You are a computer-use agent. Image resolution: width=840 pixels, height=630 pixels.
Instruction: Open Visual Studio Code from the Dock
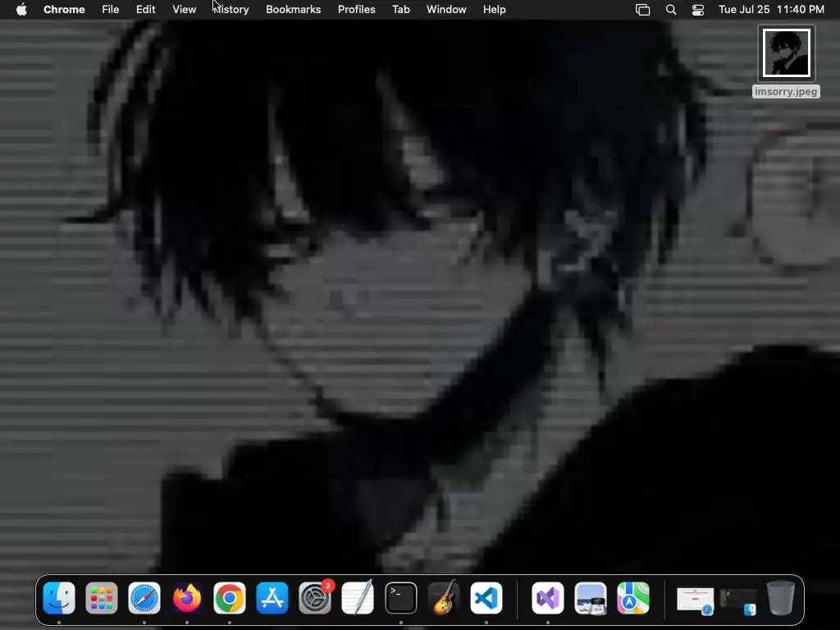click(486, 598)
